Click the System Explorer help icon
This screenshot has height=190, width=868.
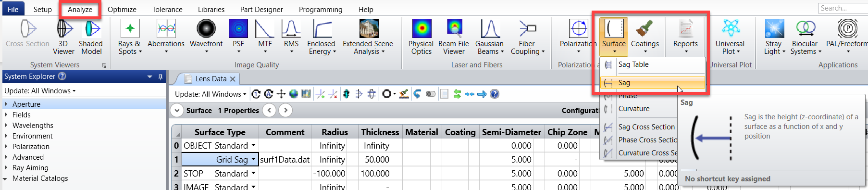pos(62,76)
